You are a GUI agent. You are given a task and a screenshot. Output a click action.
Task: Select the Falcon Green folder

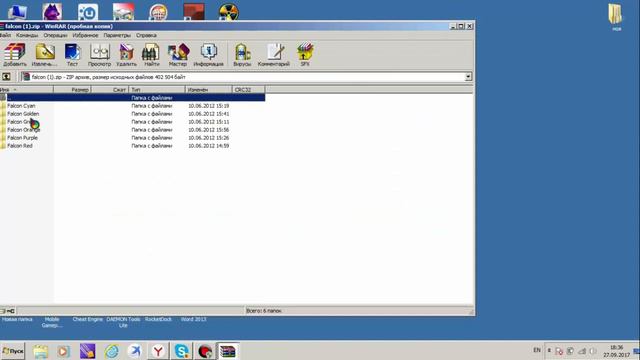click(x=19, y=122)
